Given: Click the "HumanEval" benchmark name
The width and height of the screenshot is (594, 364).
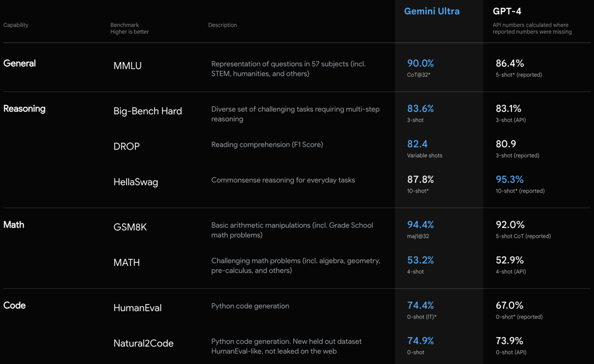Looking at the screenshot, I should pos(137,308).
